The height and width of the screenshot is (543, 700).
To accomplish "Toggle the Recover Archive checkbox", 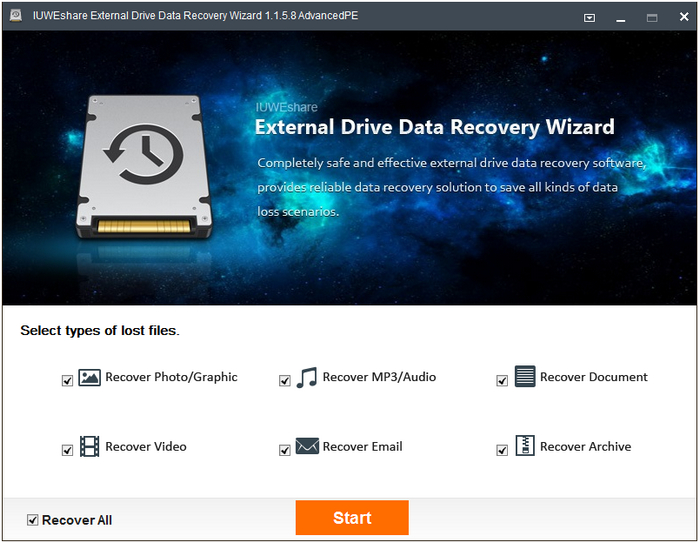I will pyautogui.click(x=503, y=450).
